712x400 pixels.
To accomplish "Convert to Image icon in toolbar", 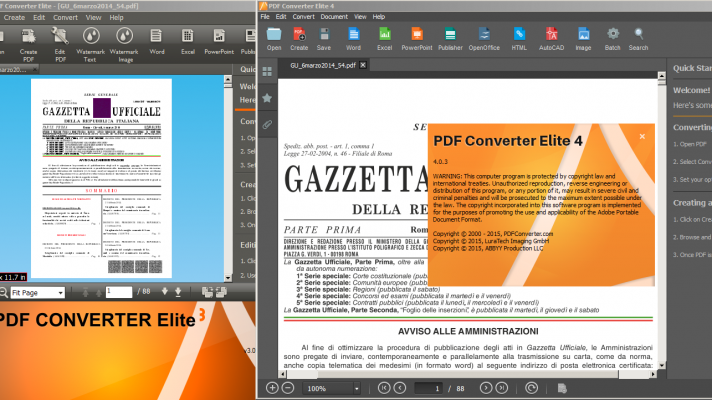I will [583, 39].
